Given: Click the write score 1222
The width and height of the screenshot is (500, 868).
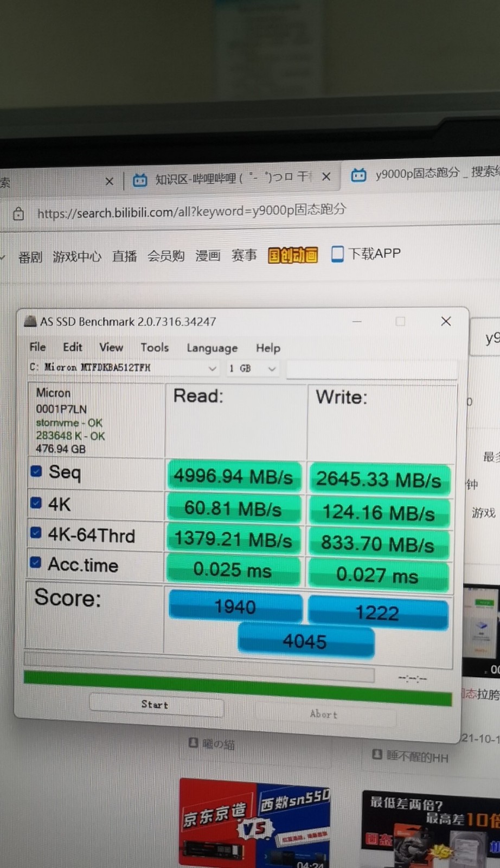Looking at the screenshot, I should tap(378, 612).
